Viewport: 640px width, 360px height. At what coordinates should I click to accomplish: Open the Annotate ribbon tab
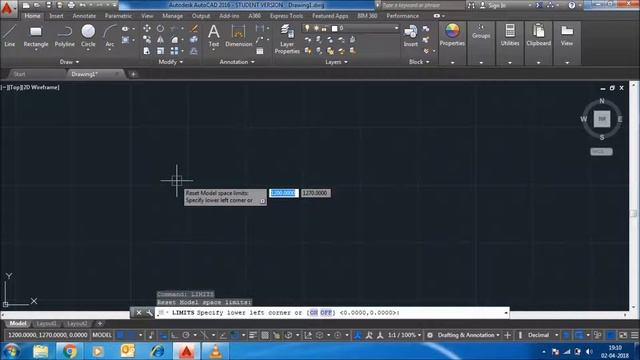84,16
